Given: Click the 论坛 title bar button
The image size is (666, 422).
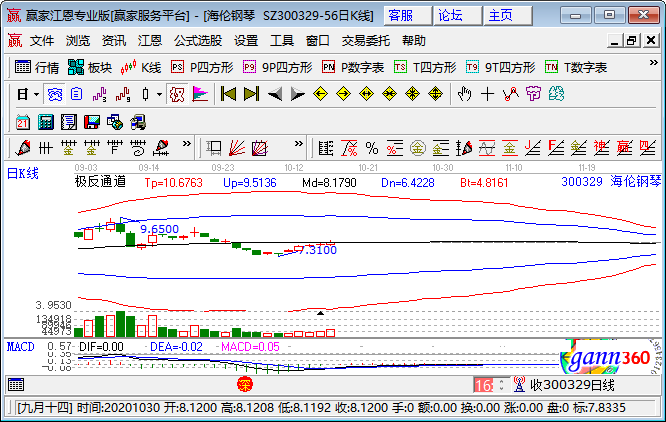Looking at the screenshot, I should 457,16.
